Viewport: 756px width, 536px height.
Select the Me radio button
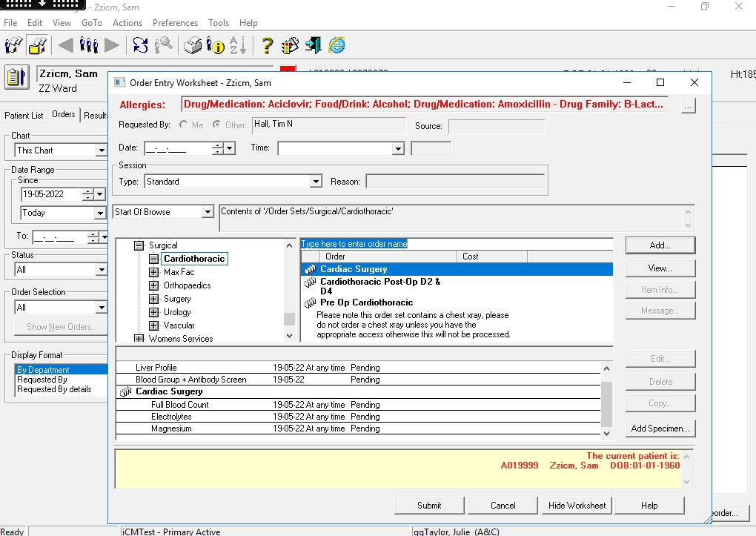[183, 125]
